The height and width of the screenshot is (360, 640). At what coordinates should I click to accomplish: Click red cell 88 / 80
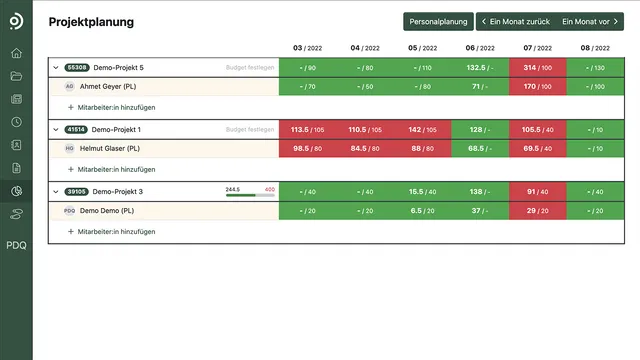[x=422, y=149]
